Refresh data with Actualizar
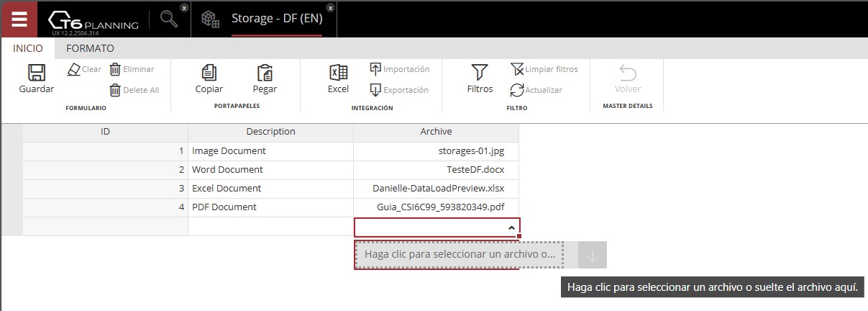The height and width of the screenshot is (311, 868). point(536,90)
